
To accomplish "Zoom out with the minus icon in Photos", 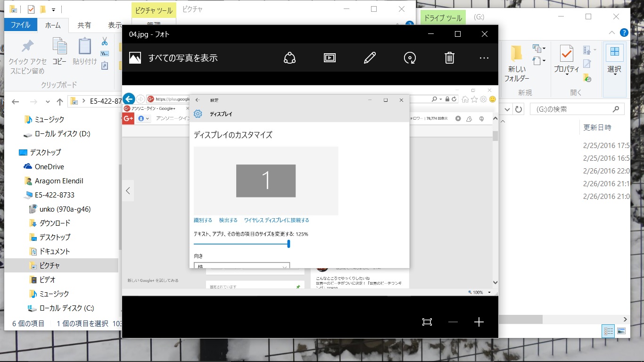I will point(453,322).
